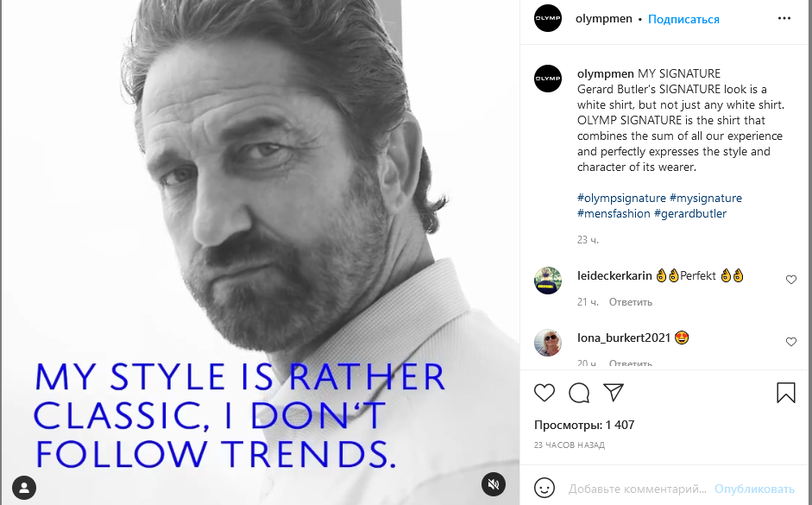Reply to leideckerkarin's comment
Image resolution: width=812 pixels, height=505 pixels.
coord(631,302)
